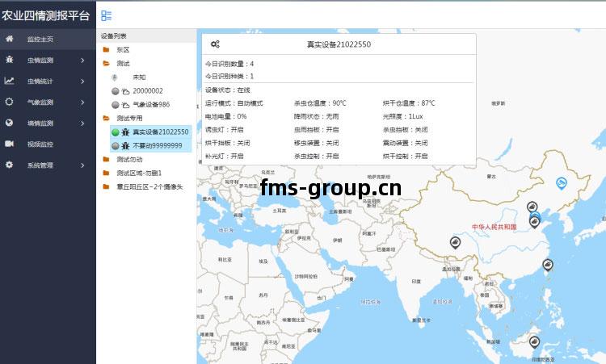Screen dimensions: 606x364
Task: Expand the 虫情统计 submenu chevron
Action: point(82,81)
